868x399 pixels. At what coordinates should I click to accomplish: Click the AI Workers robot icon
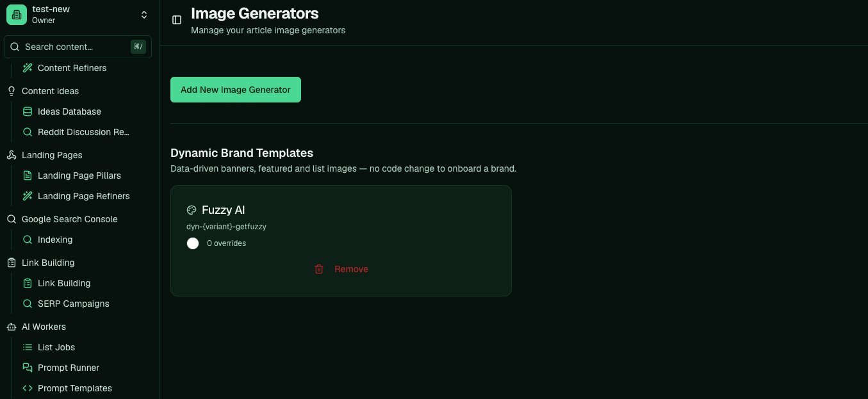(x=12, y=327)
